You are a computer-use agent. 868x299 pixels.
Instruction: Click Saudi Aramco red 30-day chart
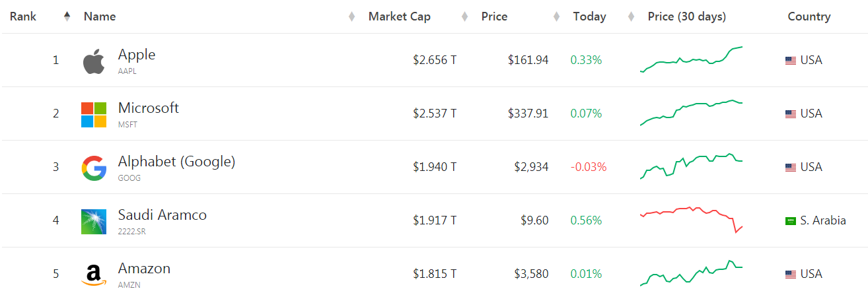[x=692, y=220]
